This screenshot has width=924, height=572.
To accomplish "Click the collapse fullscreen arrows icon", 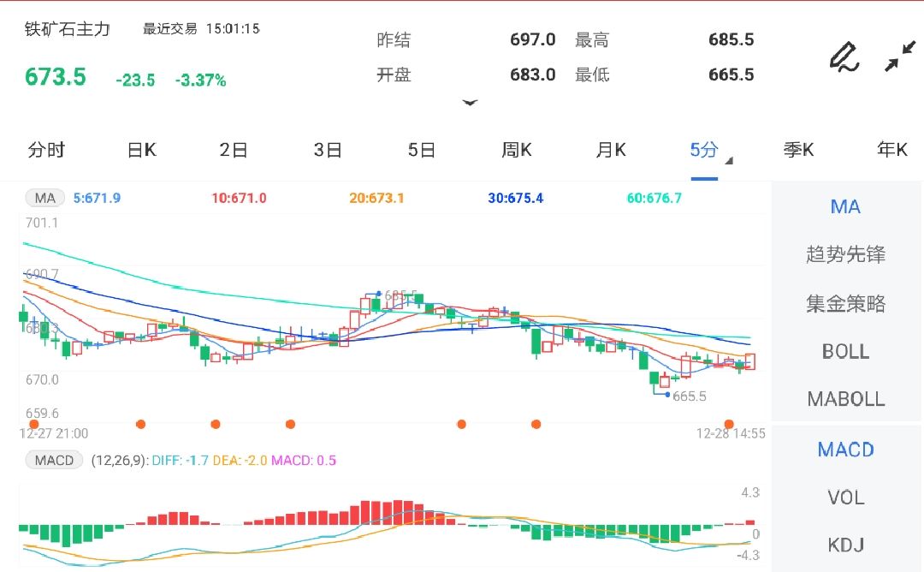I will [x=900, y=56].
